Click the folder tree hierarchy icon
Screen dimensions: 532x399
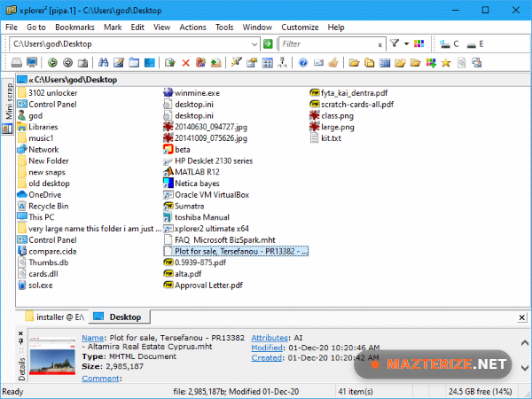(x=282, y=63)
